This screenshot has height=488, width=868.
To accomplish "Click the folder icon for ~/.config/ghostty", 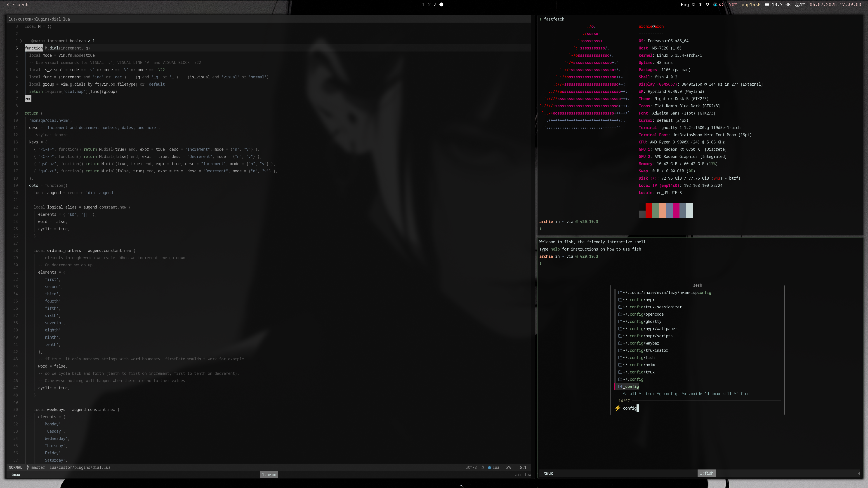I will coord(620,321).
